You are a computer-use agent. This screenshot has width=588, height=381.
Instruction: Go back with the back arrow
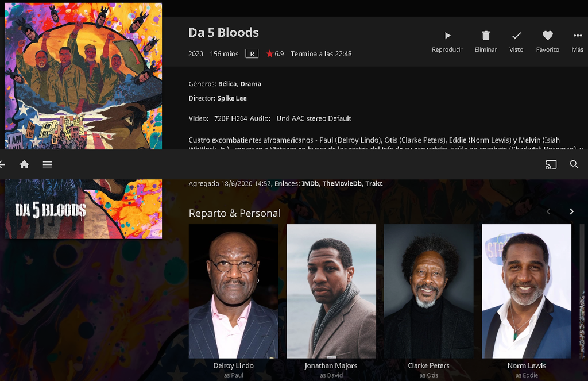[x=2, y=164]
